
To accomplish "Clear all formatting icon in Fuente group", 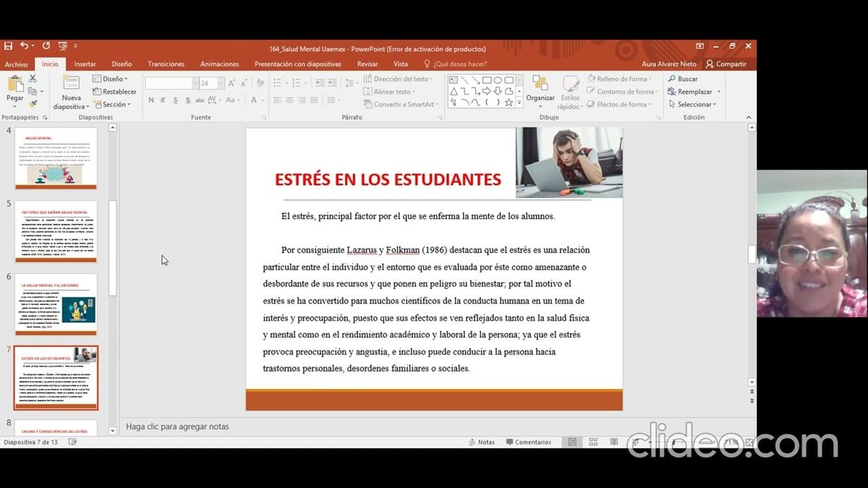I will point(259,83).
